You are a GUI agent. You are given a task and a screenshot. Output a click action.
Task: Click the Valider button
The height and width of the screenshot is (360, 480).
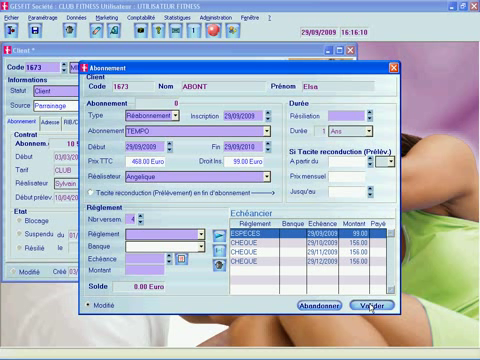(372, 305)
